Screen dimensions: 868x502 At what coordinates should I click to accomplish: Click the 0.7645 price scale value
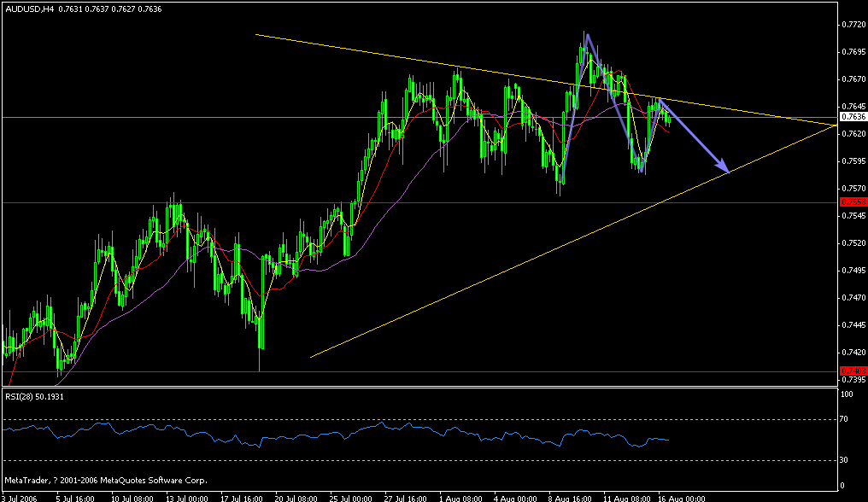(x=853, y=106)
